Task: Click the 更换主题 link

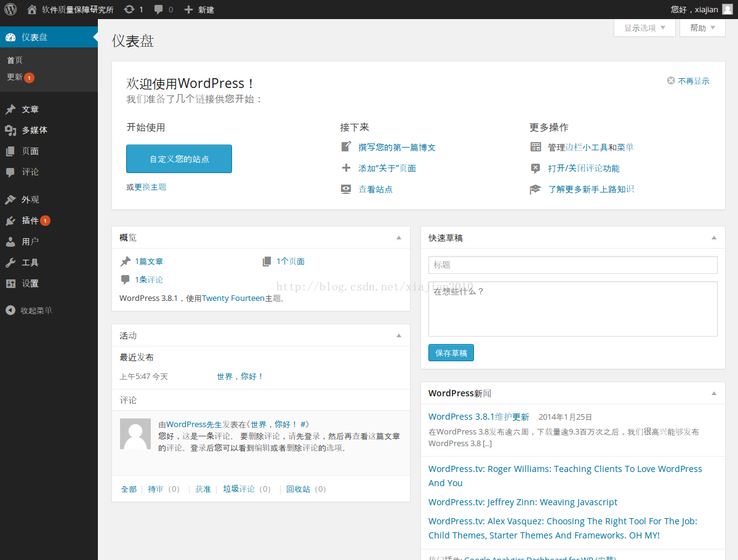Action: [151, 187]
